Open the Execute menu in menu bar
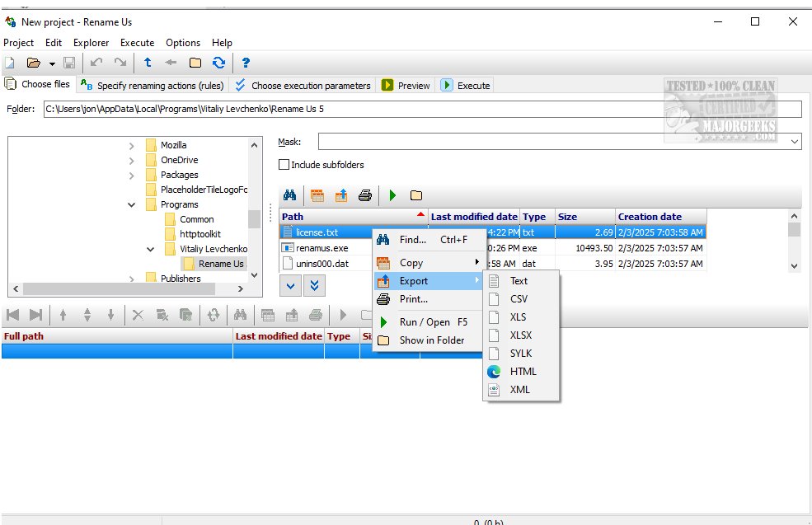This screenshot has height=525, width=812. tap(137, 43)
